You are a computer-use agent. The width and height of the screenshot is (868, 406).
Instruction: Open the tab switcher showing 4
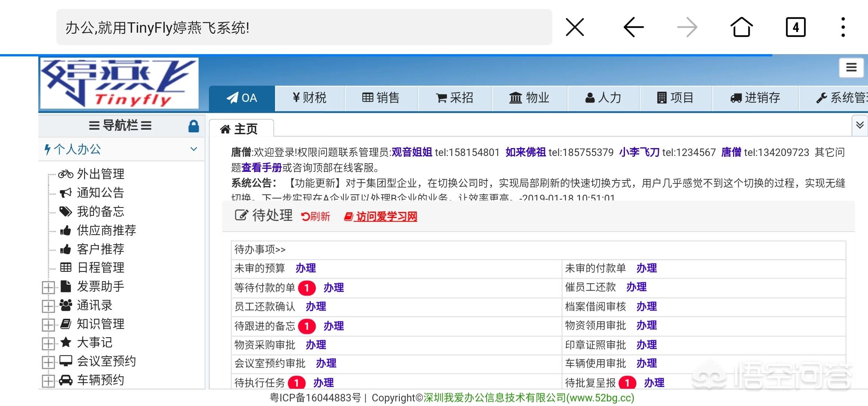(796, 27)
